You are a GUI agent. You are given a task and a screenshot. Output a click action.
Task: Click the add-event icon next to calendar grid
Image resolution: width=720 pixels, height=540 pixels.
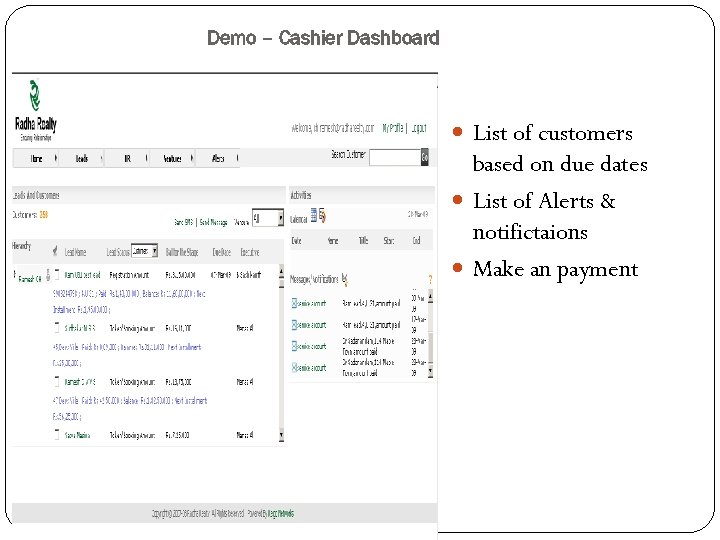(x=322, y=215)
